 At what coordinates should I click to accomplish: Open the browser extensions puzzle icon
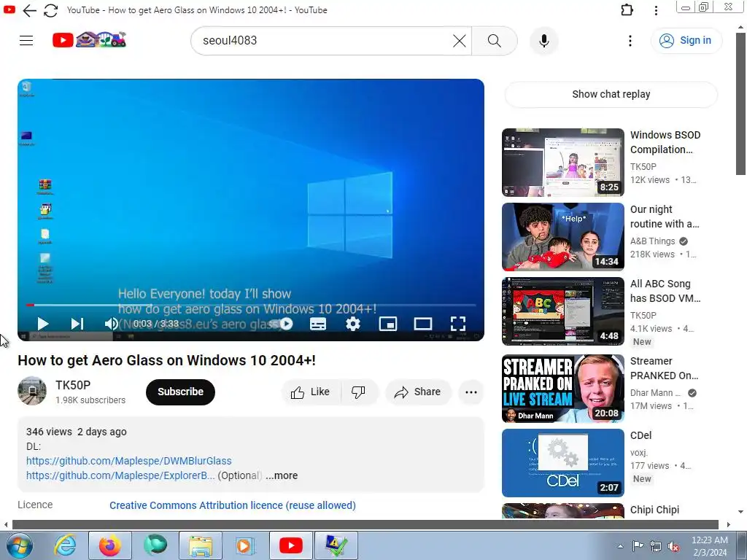(627, 10)
